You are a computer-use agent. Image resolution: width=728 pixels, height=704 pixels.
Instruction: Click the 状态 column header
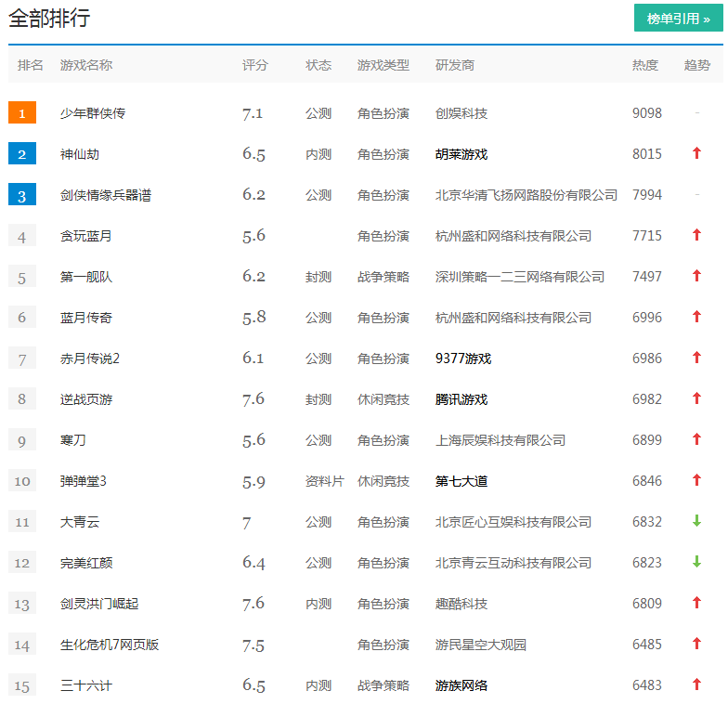pos(318,65)
